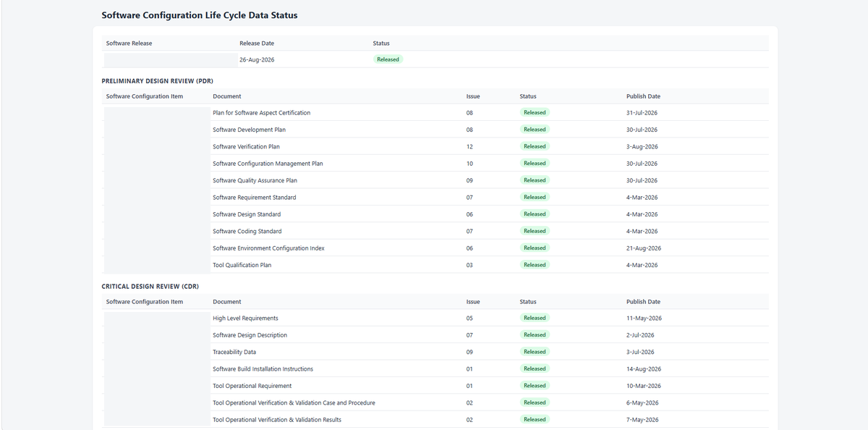Click Software Environment Configuration Index row text
Image resolution: width=868 pixels, height=430 pixels.
point(268,248)
